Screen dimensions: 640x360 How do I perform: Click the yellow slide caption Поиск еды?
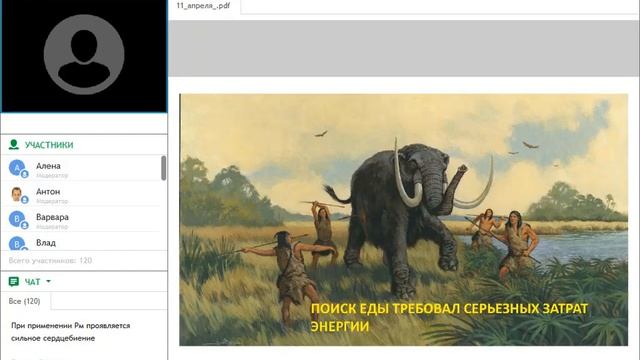(x=449, y=317)
